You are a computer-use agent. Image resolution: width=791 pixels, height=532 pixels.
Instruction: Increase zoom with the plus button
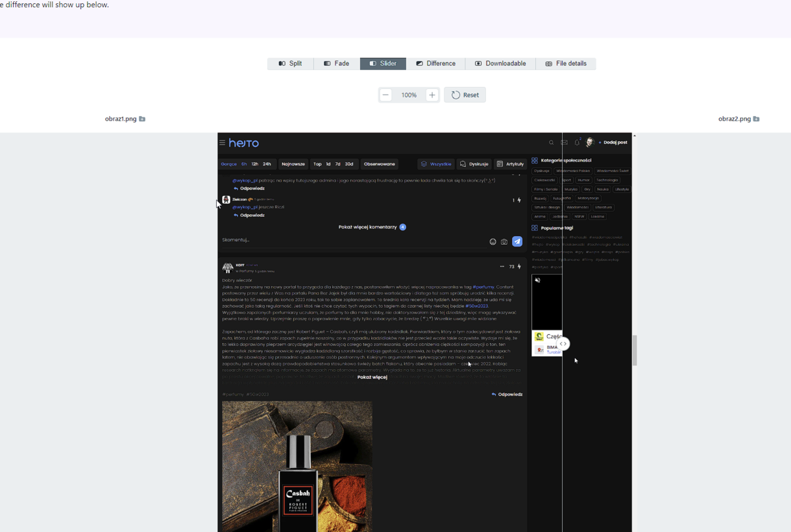(x=432, y=95)
